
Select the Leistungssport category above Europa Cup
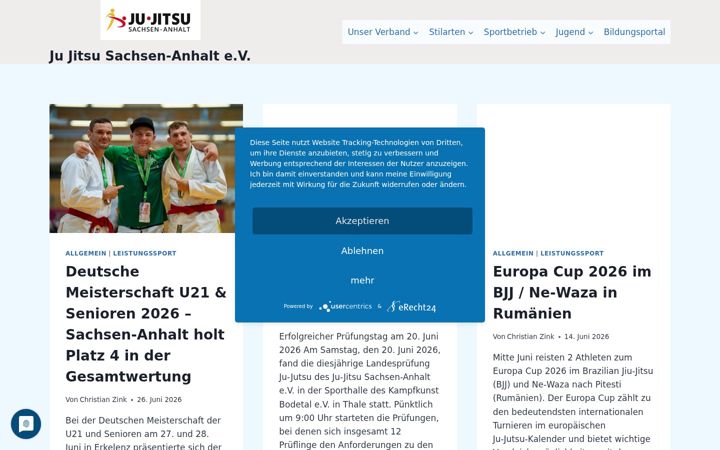(572, 253)
